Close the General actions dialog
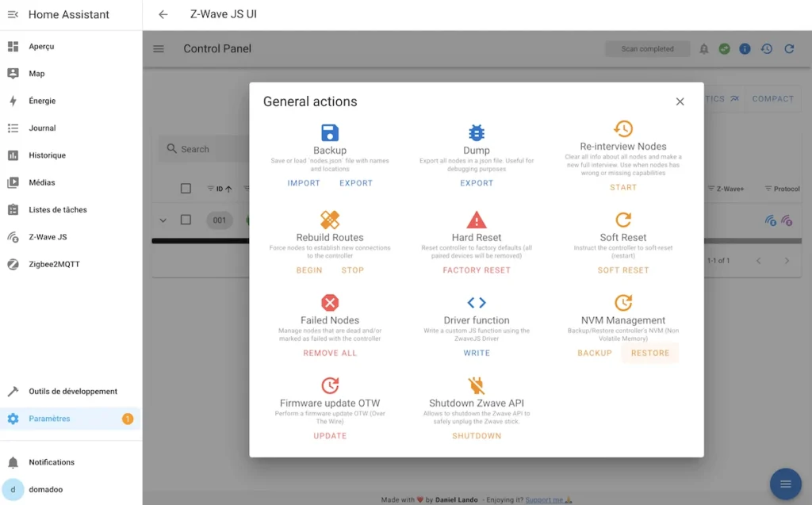 point(680,101)
